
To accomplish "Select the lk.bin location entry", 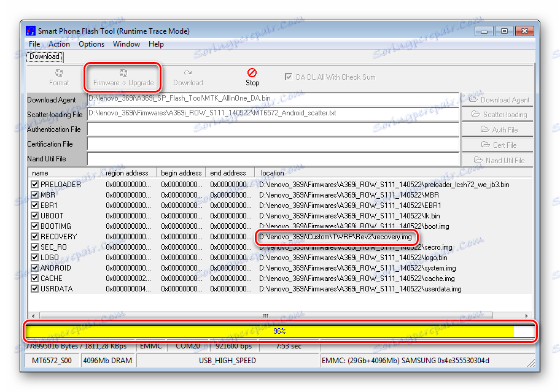I will click(x=349, y=216).
